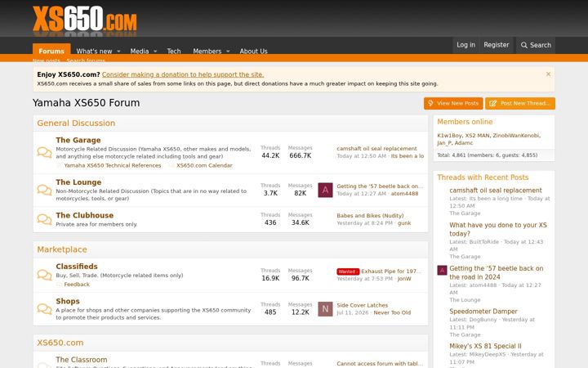The width and height of the screenshot is (588, 368).
Task: Click View New Posts button
Action: [x=453, y=103]
